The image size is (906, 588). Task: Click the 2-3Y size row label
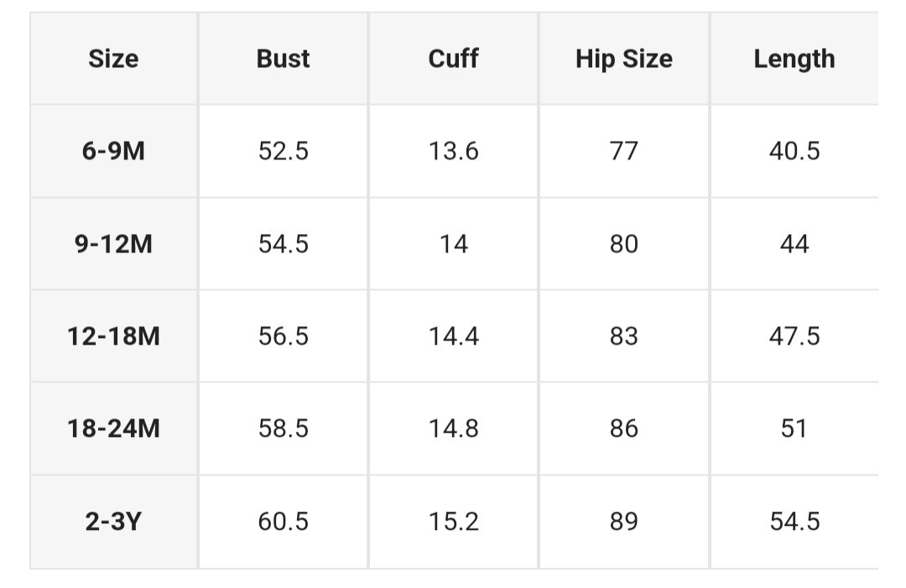click(x=113, y=522)
